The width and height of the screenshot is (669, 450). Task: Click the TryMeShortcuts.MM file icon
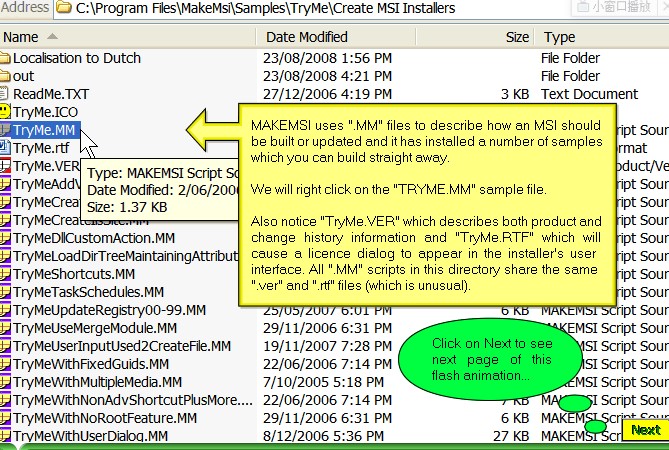click(5, 273)
